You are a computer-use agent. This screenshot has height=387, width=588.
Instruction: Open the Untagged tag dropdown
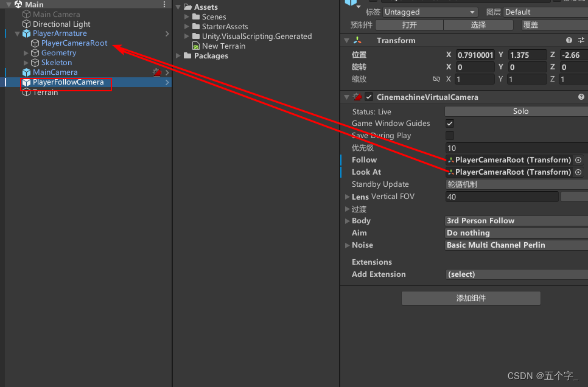pyautogui.click(x=430, y=12)
